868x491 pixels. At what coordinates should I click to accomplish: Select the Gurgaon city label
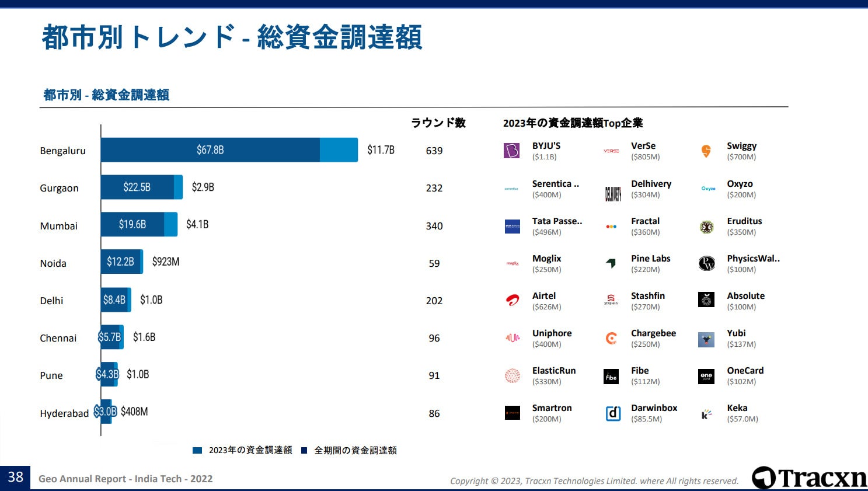tap(59, 189)
